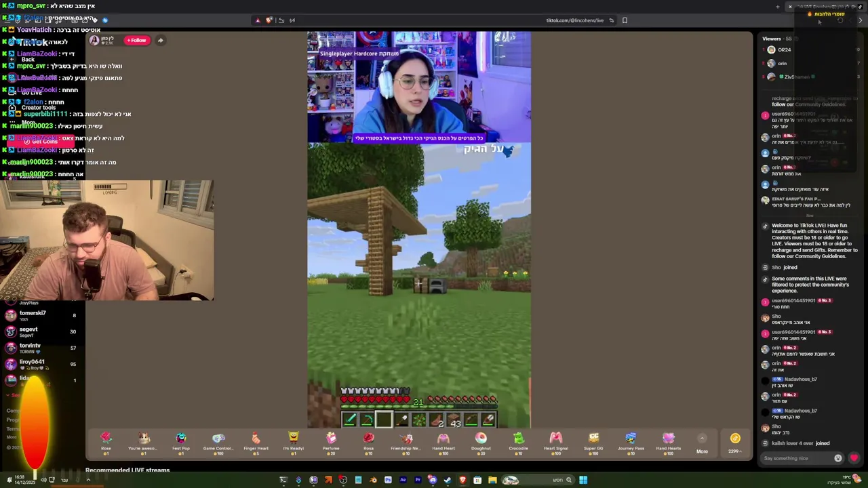Screen dimensions: 868x488
Task: Send the You're awesome gift
Action: pyautogui.click(x=143, y=443)
